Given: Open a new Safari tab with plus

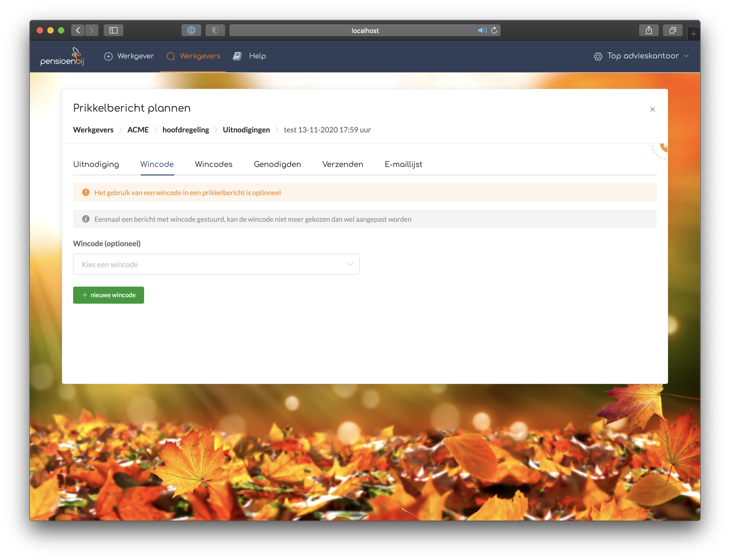Looking at the screenshot, I should click(x=693, y=34).
